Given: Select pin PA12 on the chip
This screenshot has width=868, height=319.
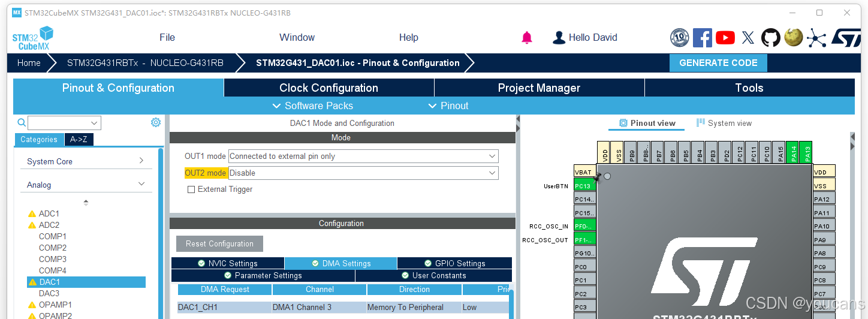Looking at the screenshot, I should click(824, 199).
